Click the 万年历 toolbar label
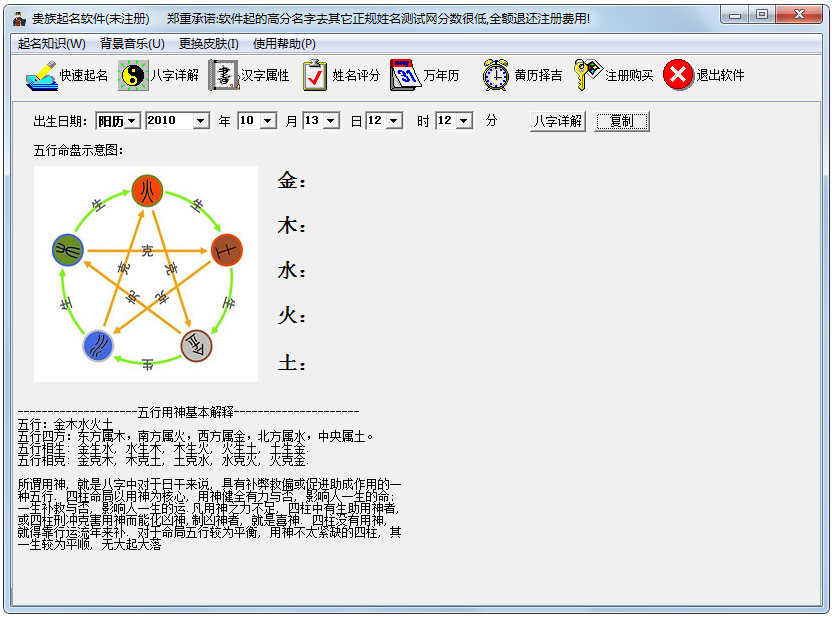Viewport: 832px width, 617px height. [441, 75]
